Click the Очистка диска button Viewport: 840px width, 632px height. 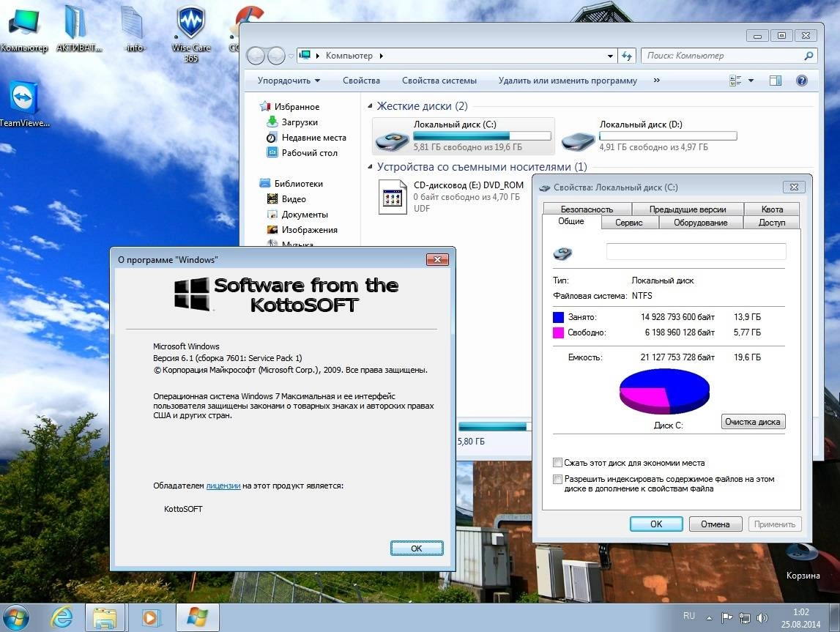(x=753, y=422)
